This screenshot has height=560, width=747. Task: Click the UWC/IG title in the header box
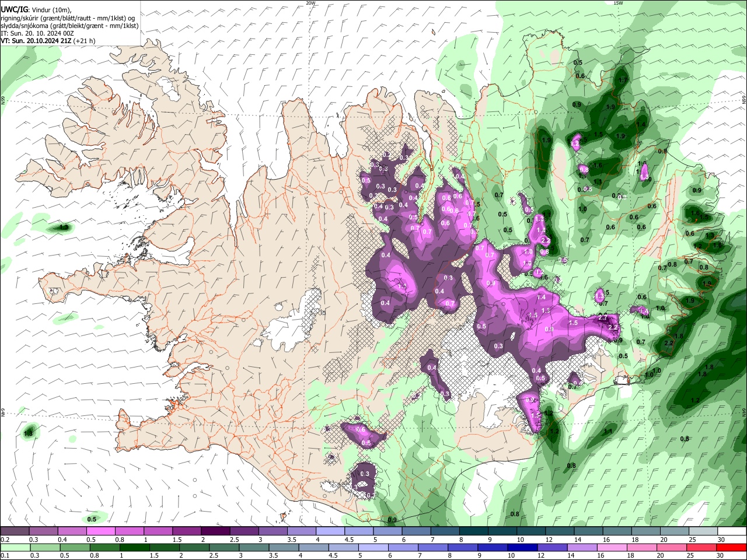click(14, 9)
